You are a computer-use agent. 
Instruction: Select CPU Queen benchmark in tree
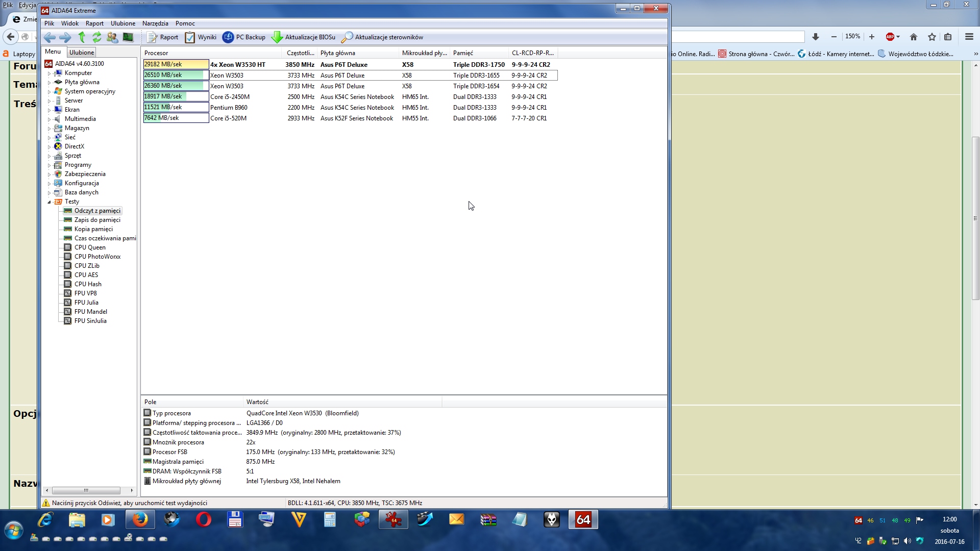point(90,247)
